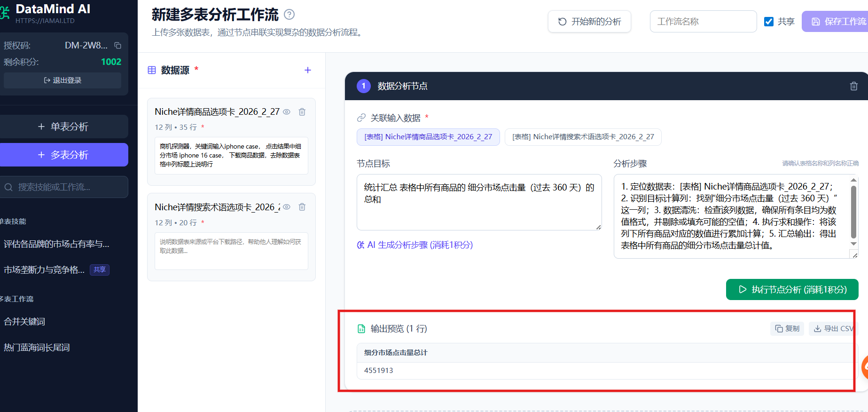Export the output as CSV
Viewport: 868px width, 412px height.
pyautogui.click(x=833, y=329)
